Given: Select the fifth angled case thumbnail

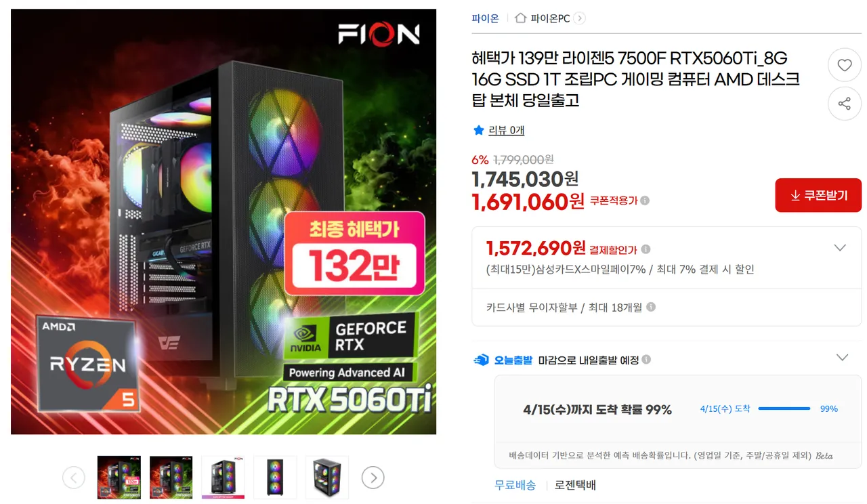Looking at the screenshot, I should point(326,478).
